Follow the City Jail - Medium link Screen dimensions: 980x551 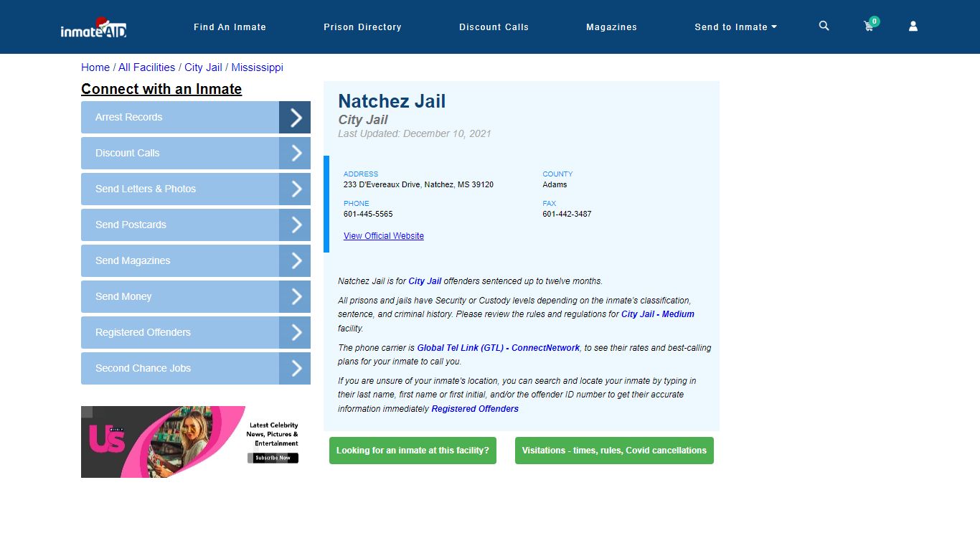tap(658, 314)
